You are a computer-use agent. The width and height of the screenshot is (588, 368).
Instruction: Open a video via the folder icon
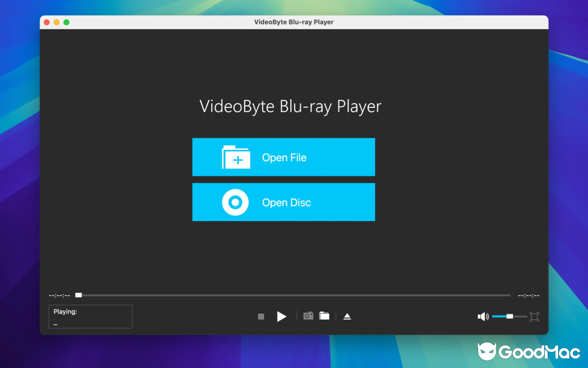tap(324, 316)
